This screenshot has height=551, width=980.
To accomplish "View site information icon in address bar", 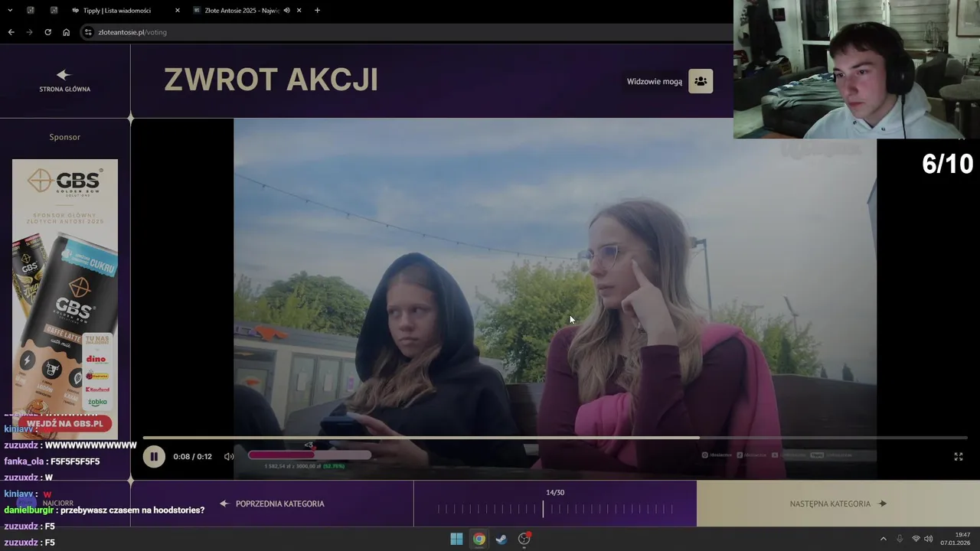I will click(88, 32).
